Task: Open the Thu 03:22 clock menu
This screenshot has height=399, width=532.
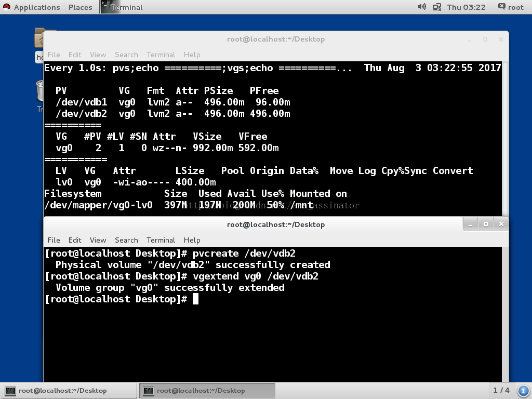Action: pyautogui.click(x=466, y=7)
